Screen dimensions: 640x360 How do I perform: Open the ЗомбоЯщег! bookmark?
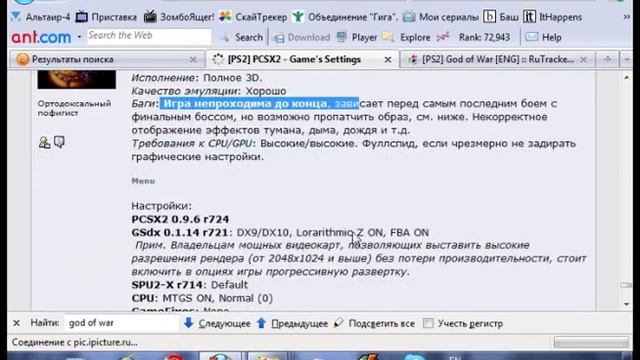(179, 17)
